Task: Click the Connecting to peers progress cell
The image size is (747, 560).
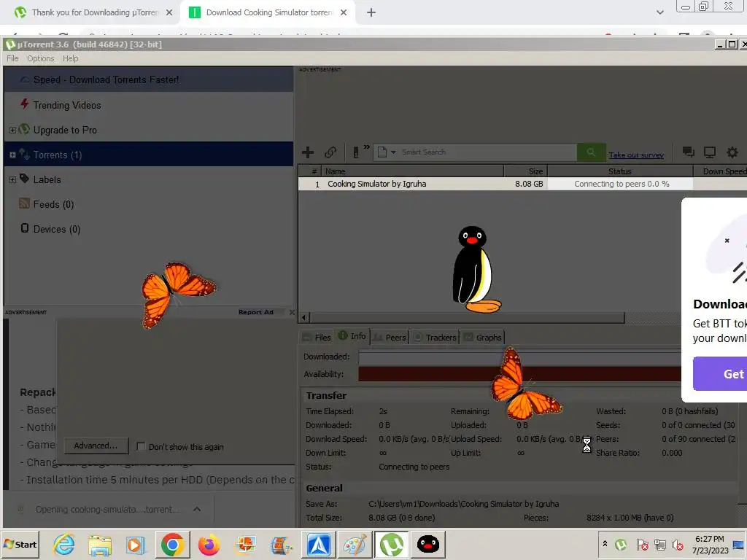Action: pos(620,184)
